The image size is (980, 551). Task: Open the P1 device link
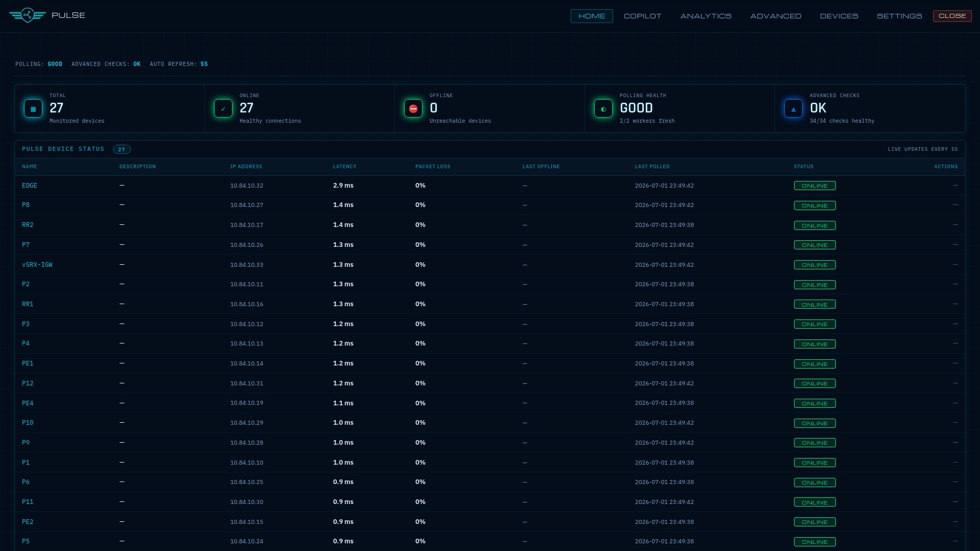click(26, 463)
